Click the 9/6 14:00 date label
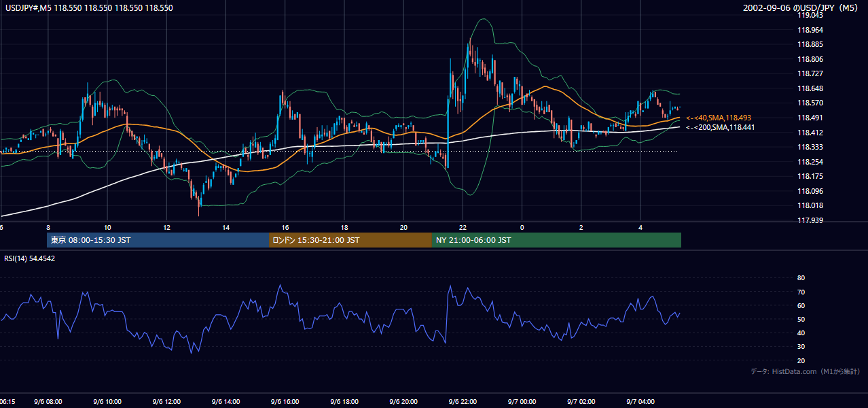Image resolution: width=868 pixels, height=408 pixels. coord(226,402)
